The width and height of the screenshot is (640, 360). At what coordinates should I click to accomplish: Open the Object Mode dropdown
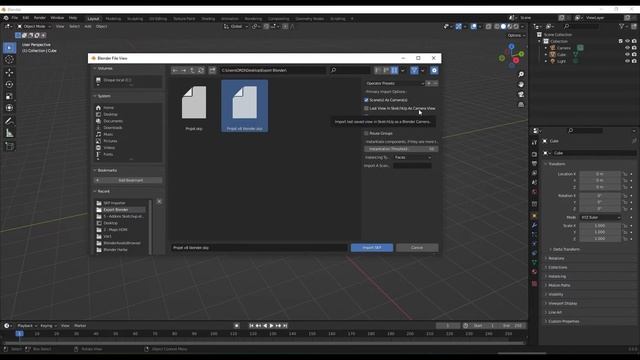34,27
